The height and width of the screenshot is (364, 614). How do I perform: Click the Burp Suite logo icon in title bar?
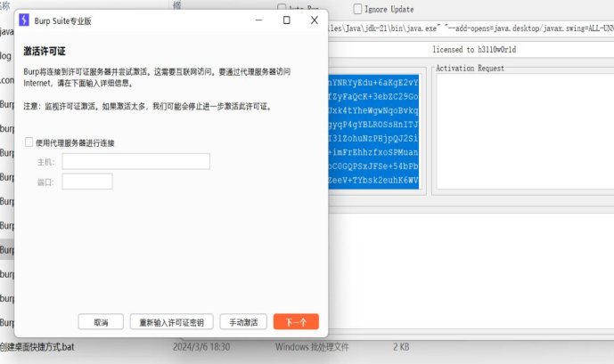tap(24, 20)
